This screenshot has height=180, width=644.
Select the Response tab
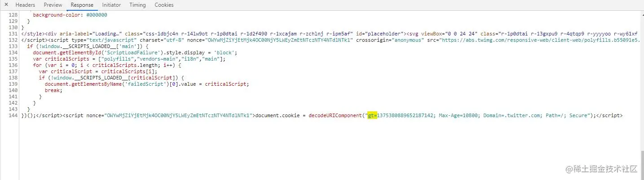(82, 5)
